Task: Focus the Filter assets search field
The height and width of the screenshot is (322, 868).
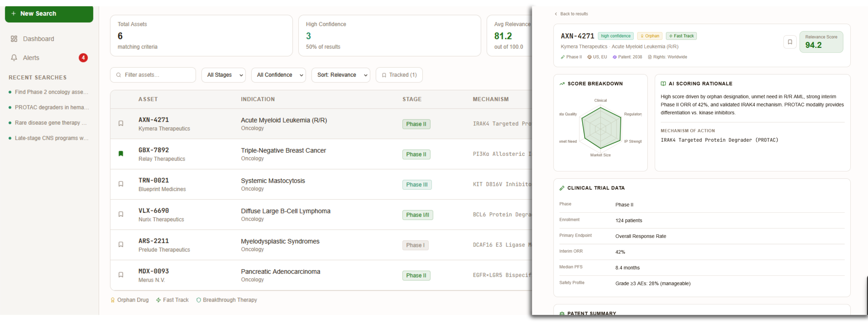Action: pos(153,75)
